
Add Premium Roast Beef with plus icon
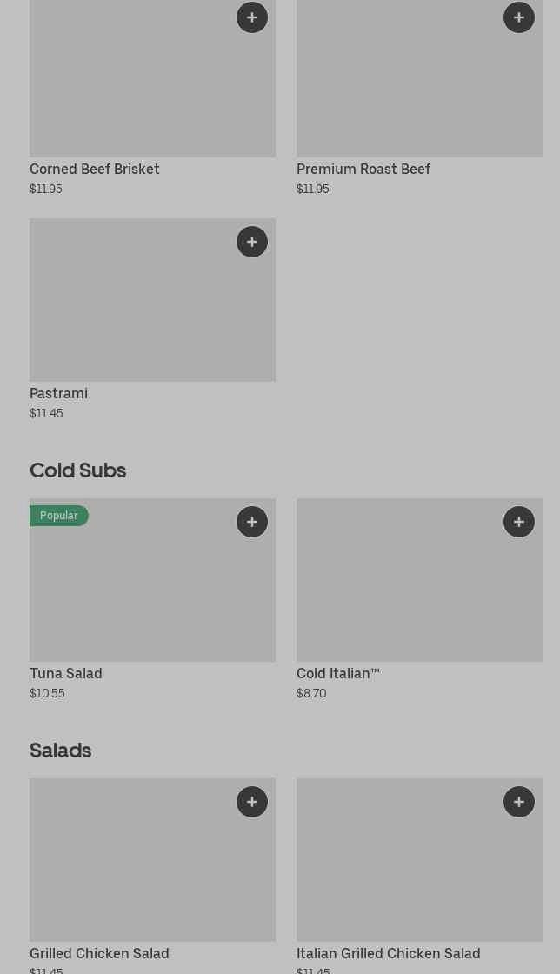(x=519, y=17)
